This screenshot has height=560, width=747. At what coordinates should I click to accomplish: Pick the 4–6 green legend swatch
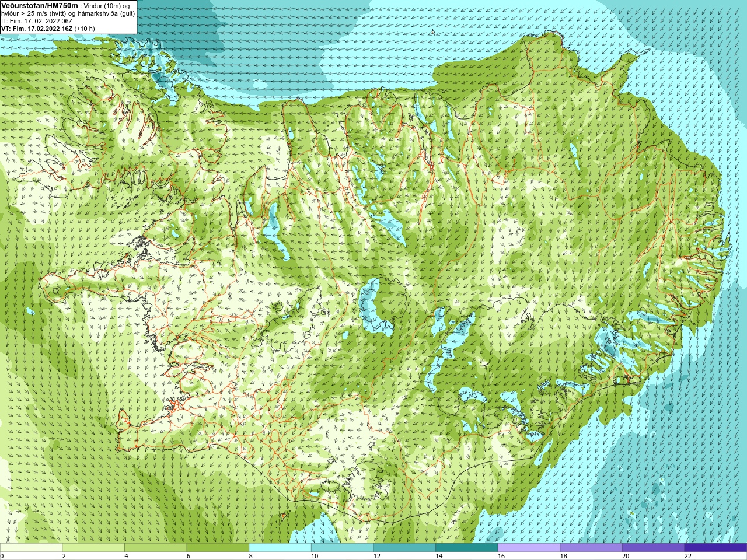coord(155,547)
